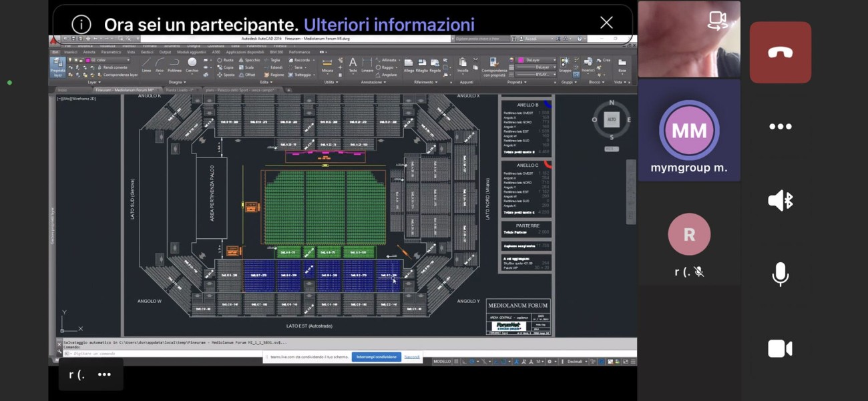This screenshot has height=401, width=868.
Task: Click the Cerchio circle tool
Action: [x=192, y=65]
